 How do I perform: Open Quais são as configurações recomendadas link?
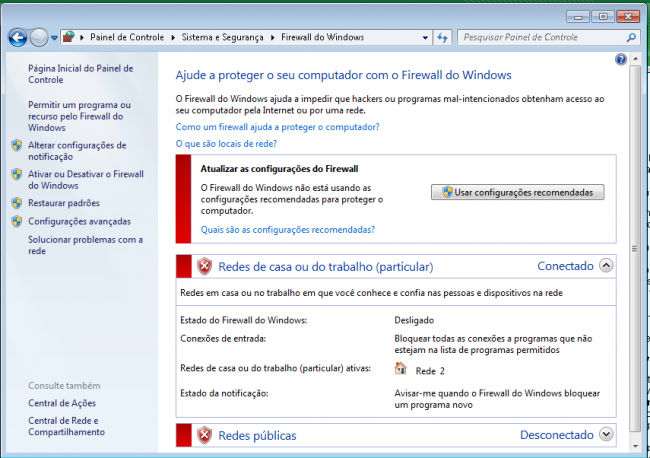tap(288, 230)
